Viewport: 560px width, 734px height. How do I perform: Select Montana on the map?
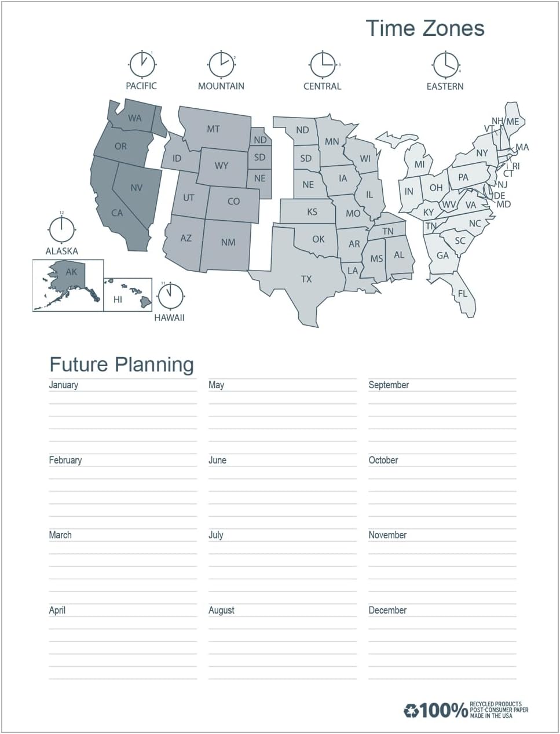click(214, 129)
